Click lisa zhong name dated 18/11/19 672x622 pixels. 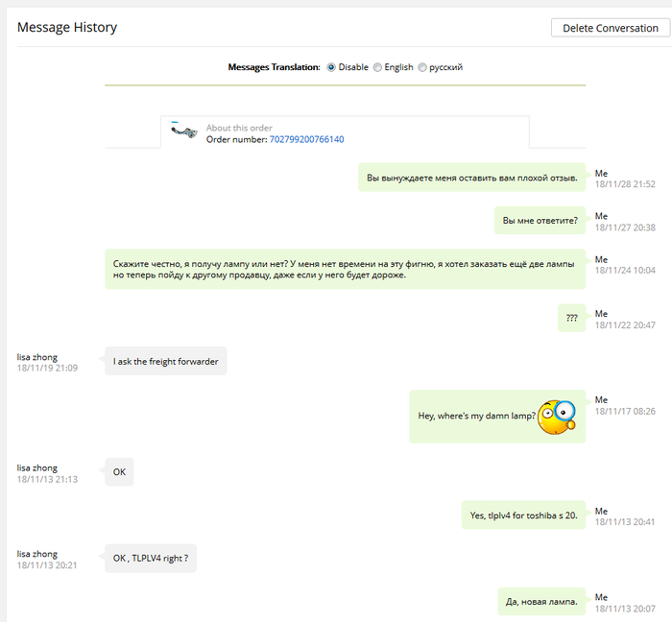point(37,357)
